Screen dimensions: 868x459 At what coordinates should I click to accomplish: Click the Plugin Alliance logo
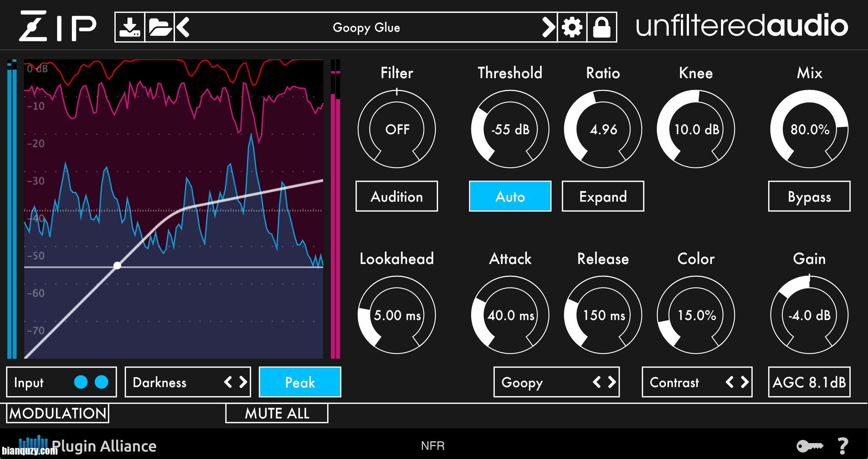[x=88, y=445]
